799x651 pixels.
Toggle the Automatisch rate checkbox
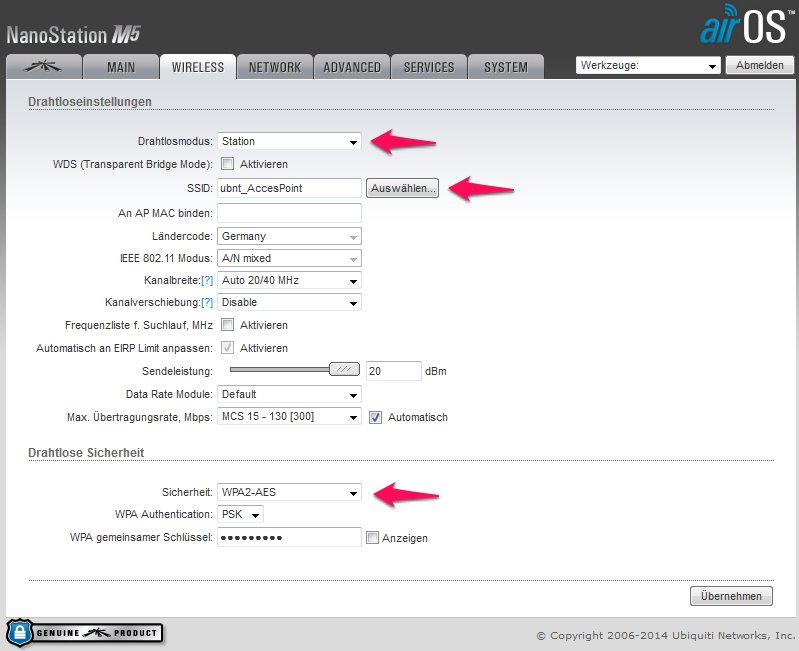pos(376,417)
